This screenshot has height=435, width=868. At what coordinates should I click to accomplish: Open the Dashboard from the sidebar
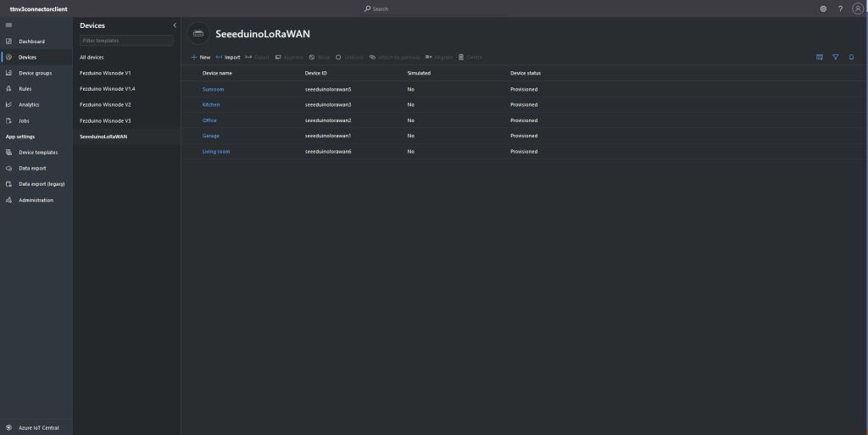pos(31,42)
